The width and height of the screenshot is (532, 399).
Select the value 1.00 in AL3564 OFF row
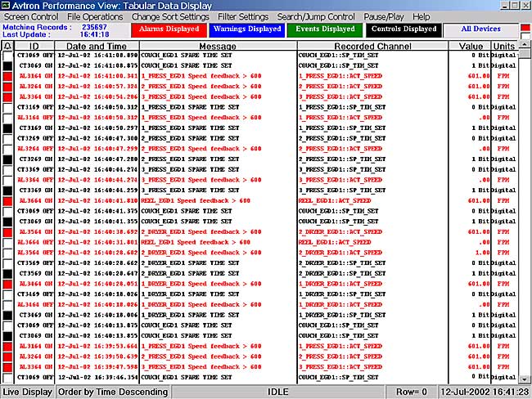tap(482, 253)
